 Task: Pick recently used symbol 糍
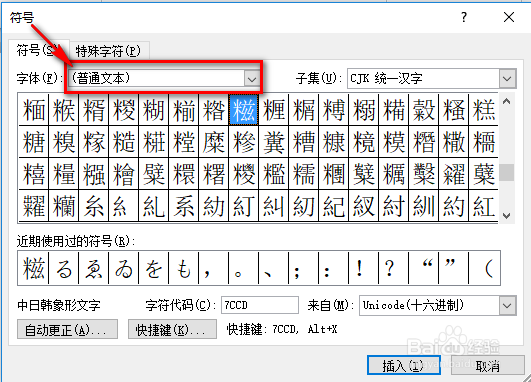click(x=34, y=268)
